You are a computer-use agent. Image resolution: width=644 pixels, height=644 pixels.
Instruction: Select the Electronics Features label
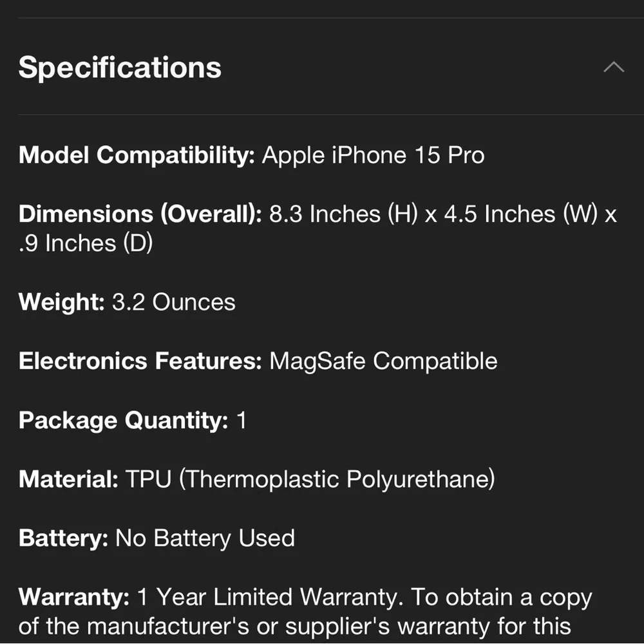[x=140, y=361]
